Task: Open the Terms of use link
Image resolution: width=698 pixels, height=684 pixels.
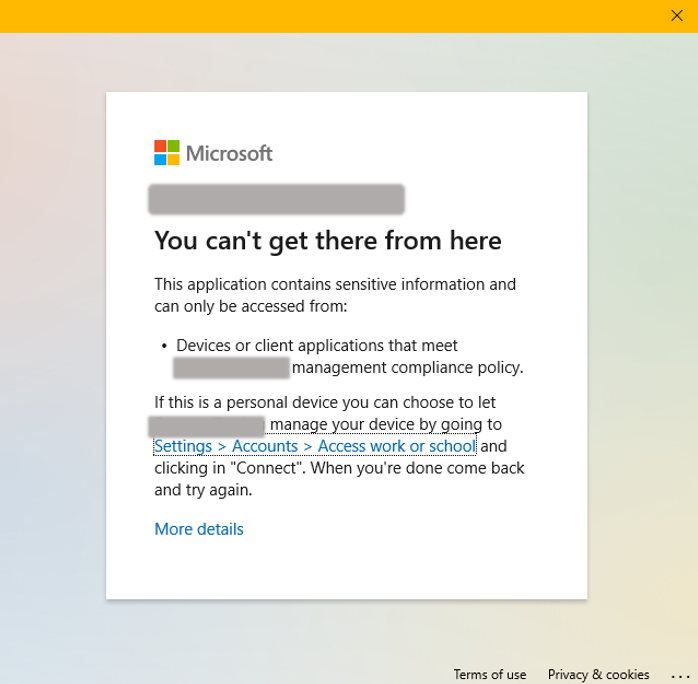Action: tap(490, 675)
